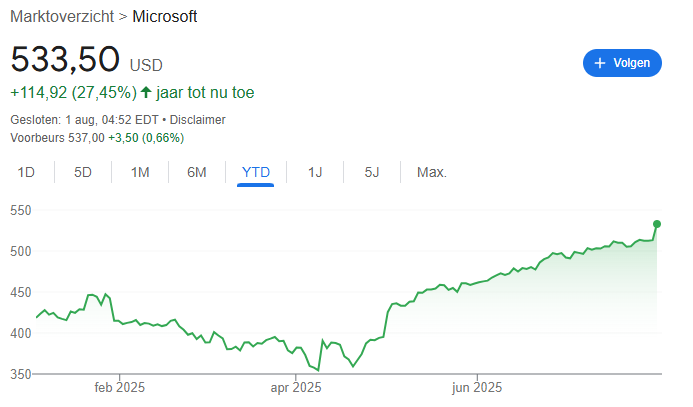Open the Marktoverzicht breadcrumb link
693x407 pixels.
pyautogui.click(x=64, y=17)
